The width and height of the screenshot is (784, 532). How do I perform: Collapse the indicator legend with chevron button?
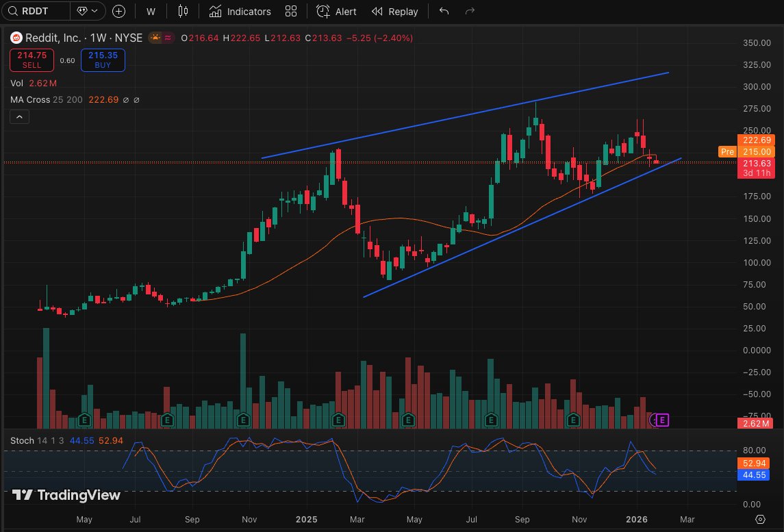(19, 117)
